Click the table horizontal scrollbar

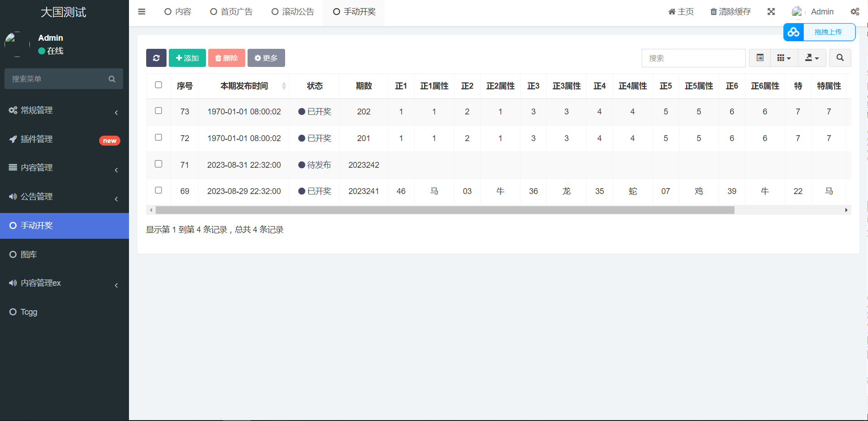point(444,210)
